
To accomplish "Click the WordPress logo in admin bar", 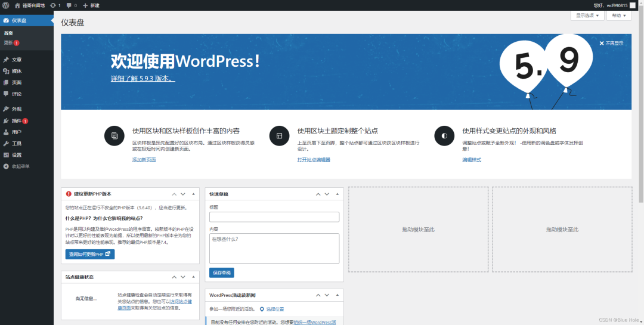I will click(x=5, y=5).
